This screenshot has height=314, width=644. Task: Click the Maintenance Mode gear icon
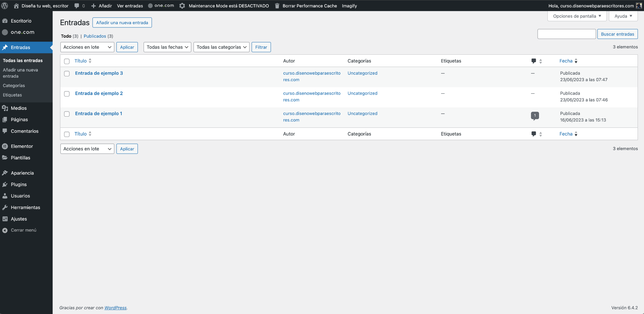click(x=182, y=6)
